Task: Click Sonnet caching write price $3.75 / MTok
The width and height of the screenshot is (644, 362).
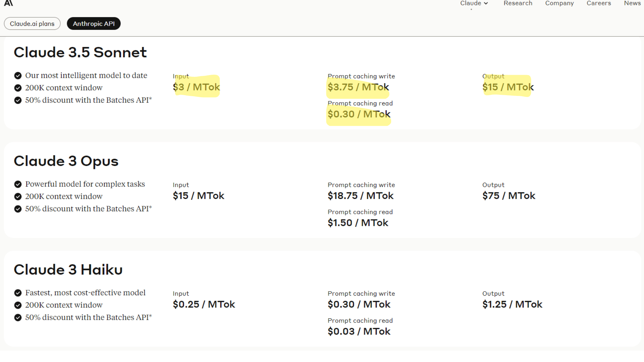Action: pos(358,87)
